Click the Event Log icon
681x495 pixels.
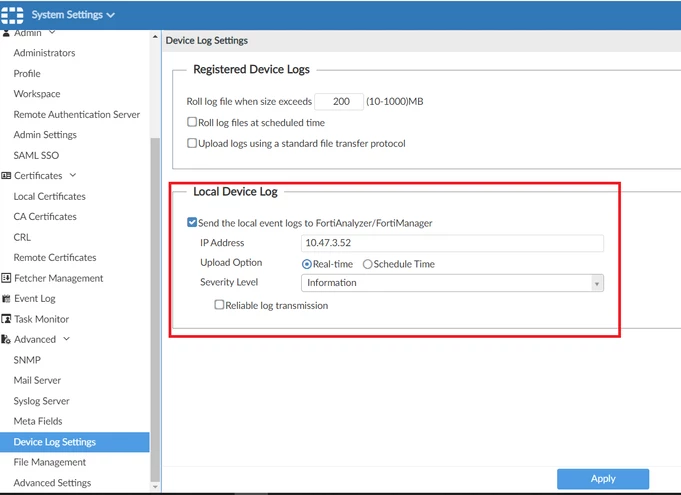coord(6,299)
